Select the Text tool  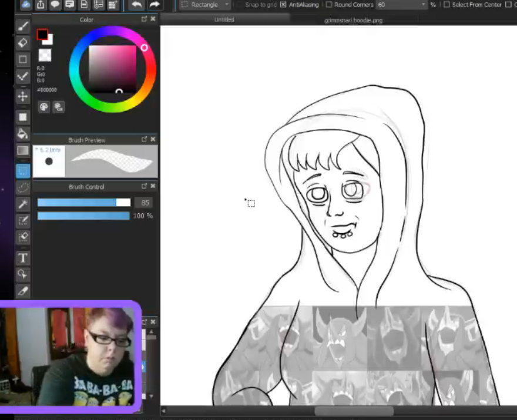[23, 258]
